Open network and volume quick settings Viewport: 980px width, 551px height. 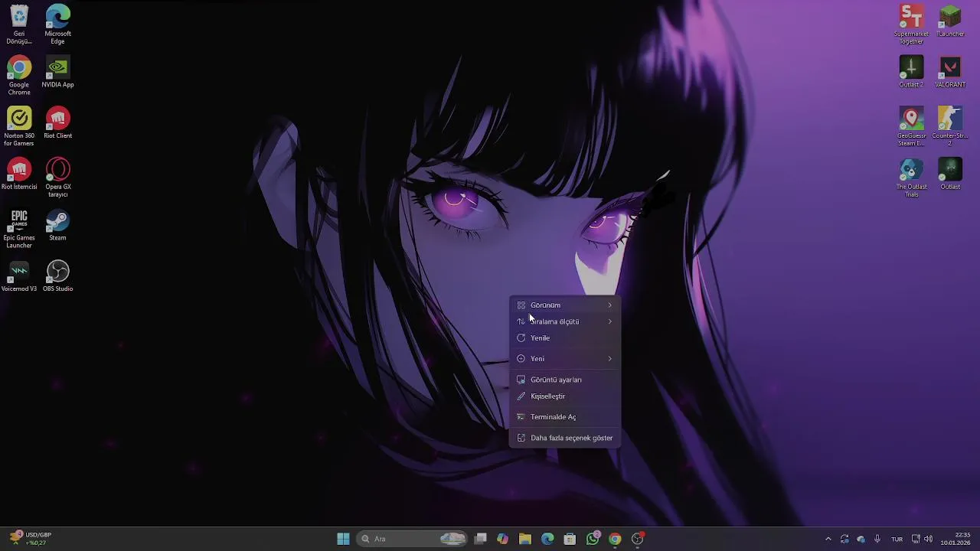coord(922,539)
